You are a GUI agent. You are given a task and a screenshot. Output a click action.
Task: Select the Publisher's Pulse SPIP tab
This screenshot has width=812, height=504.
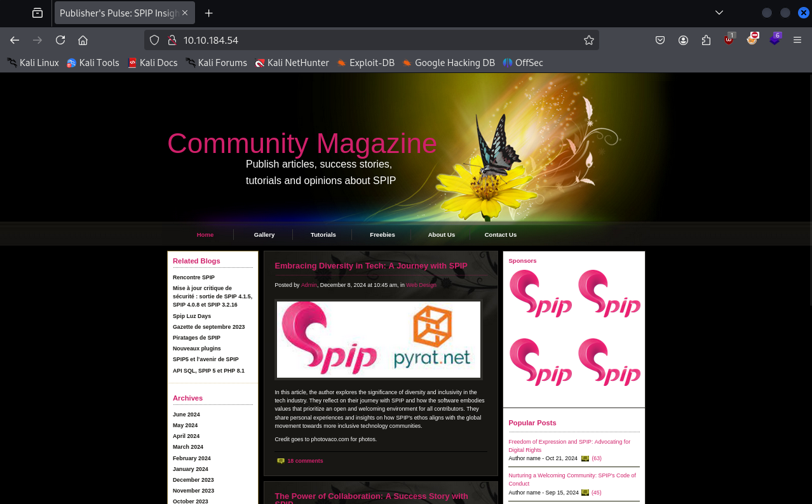coord(125,13)
